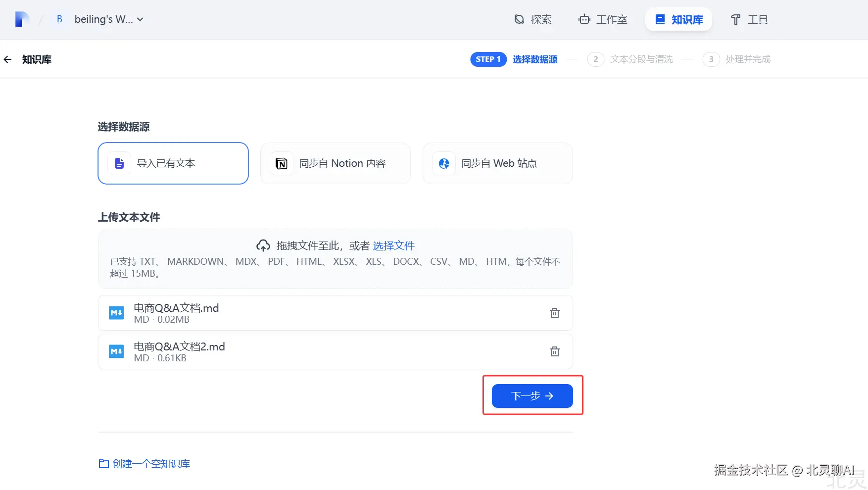
Task: Click the 选择数据源 step label
Action: point(535,59)
